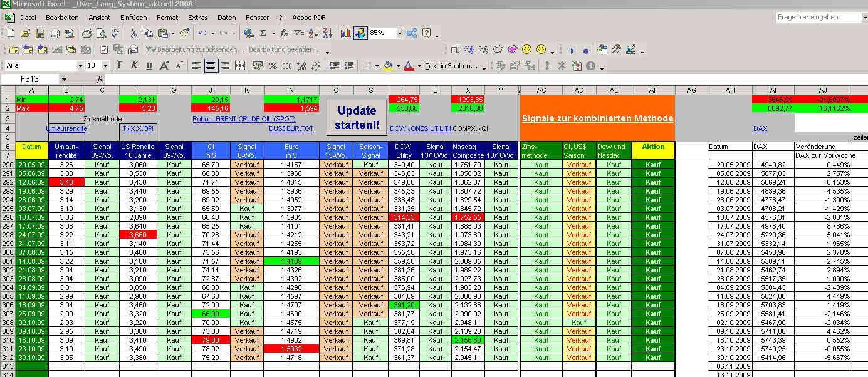Image resolution: width=868 pixels, height=377 pixels.
Task: Open the Einfügen menu
Action: (x=133, y=18)
